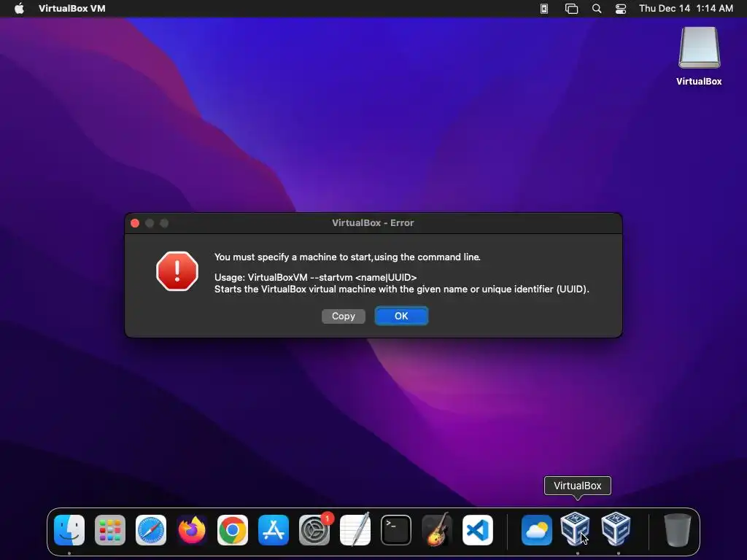Open Control Center in menu bar
The width and height of the screenshot is (747, 560).
(x=621, y=9)
